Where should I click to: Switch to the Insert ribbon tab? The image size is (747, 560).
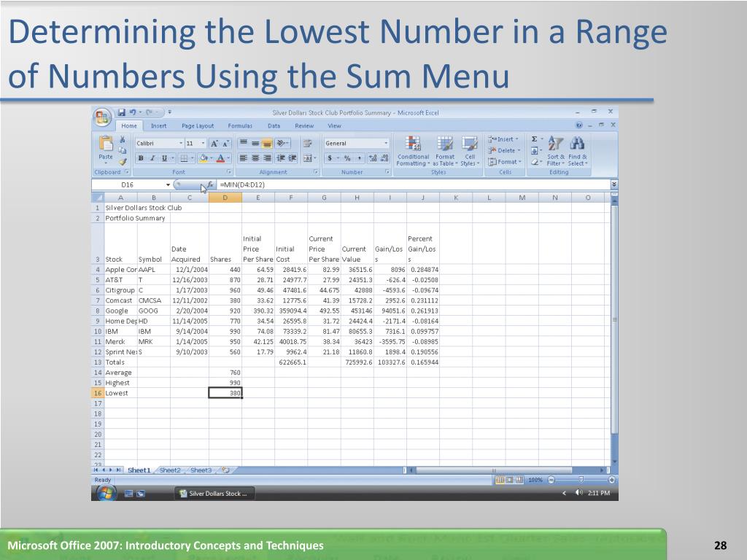[158, 125]
